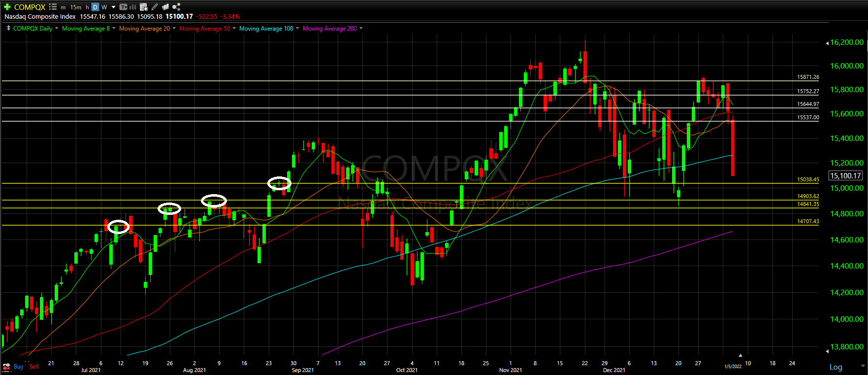
Task: Expand Moving Average 20 dropdown arrow
Action: (x=174, y=28)
